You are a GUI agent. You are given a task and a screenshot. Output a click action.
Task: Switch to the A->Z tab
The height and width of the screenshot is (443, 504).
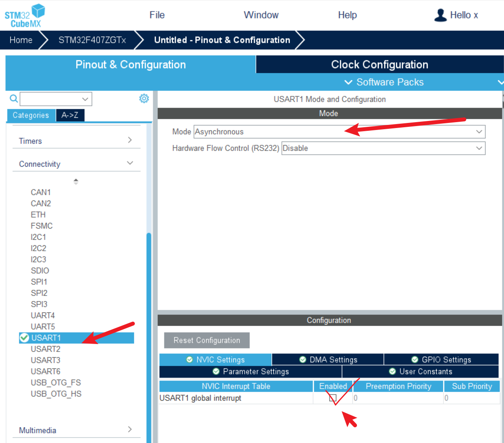(70, 115)
